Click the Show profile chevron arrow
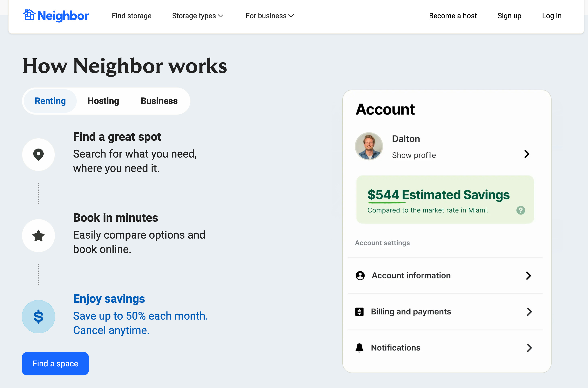Viewport: 588px width, 388px height. coord(527,154)
